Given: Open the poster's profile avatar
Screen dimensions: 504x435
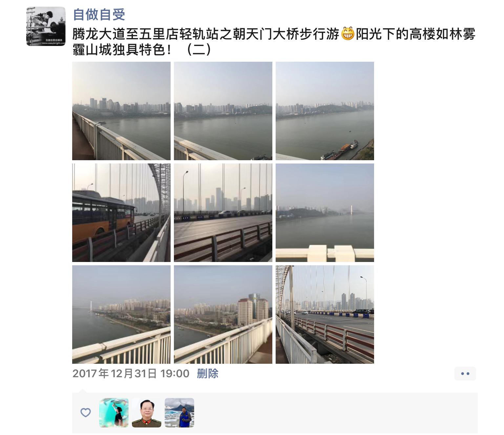Looking at the screenshot, I should click(46, 26).
